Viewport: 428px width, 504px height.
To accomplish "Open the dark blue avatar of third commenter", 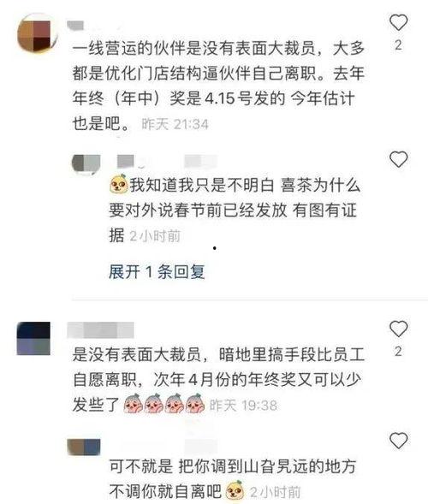I will click(33, 338).
